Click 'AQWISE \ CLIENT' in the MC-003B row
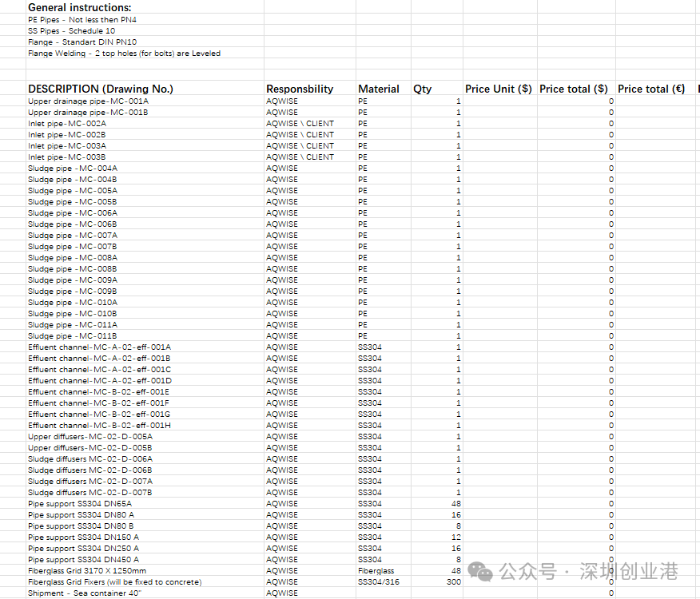700x599 pixels. click(x=310, y=157)
